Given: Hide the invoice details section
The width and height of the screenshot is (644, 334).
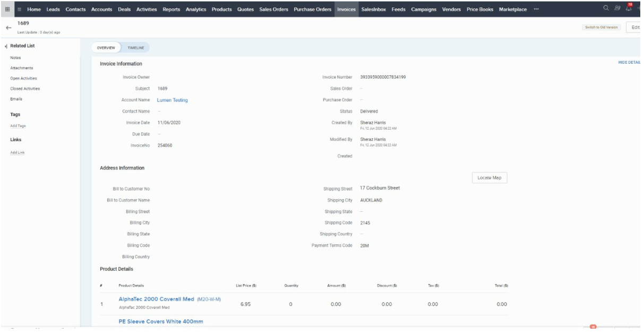Looking at the screenshot, I should pyautogui.click(x=629, y=62).
